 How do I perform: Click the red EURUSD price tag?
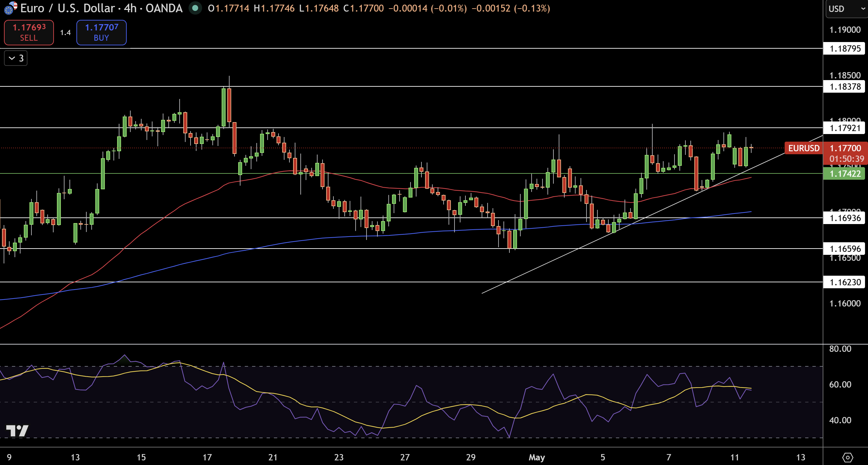(x=803, y=148)
